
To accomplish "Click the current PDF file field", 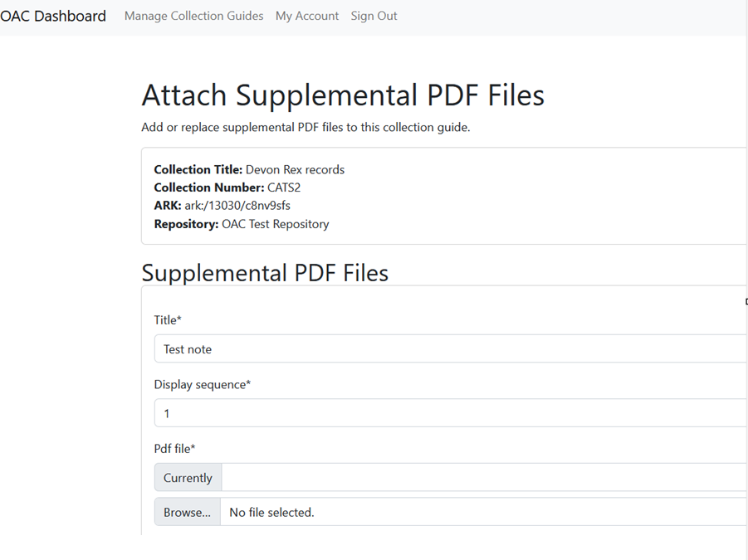I will point(415,477).
